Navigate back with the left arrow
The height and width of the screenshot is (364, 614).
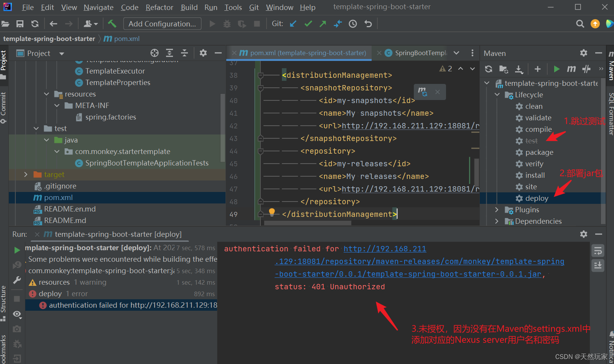tap(53, 24)
